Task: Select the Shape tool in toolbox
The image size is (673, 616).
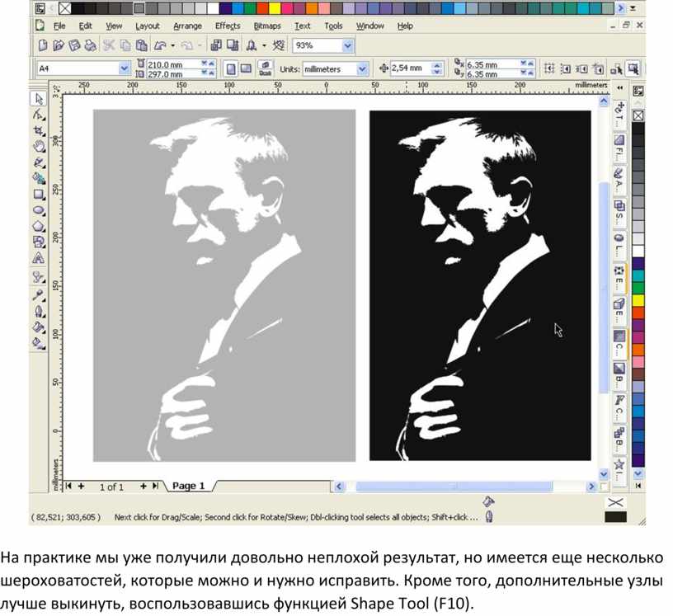Action: coord(39,115)
